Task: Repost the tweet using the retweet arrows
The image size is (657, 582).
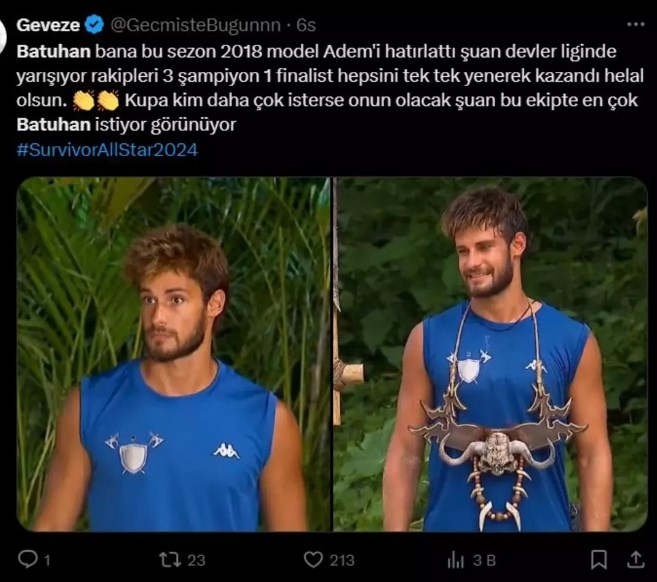Action: [x=170, y=560]
